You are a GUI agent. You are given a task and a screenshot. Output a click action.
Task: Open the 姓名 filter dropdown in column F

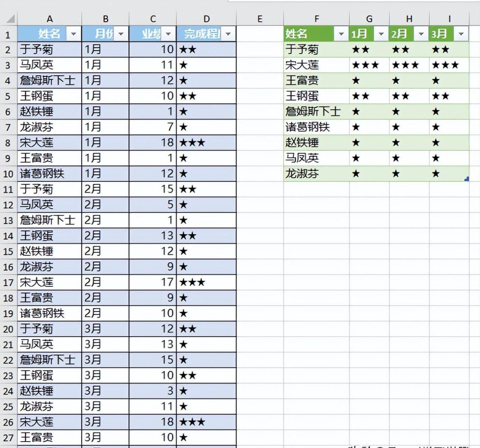(341, 34)
